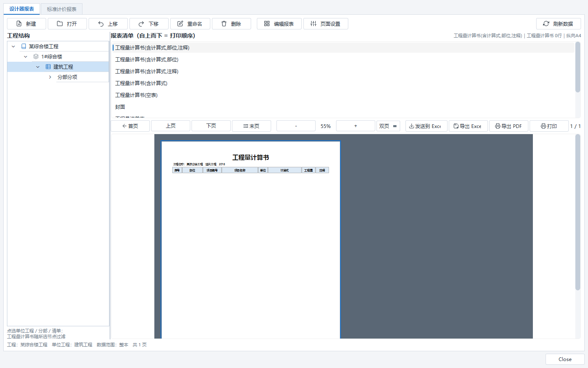
Task: Export report with 导出 Excel
Action: (x=468, y=126)
